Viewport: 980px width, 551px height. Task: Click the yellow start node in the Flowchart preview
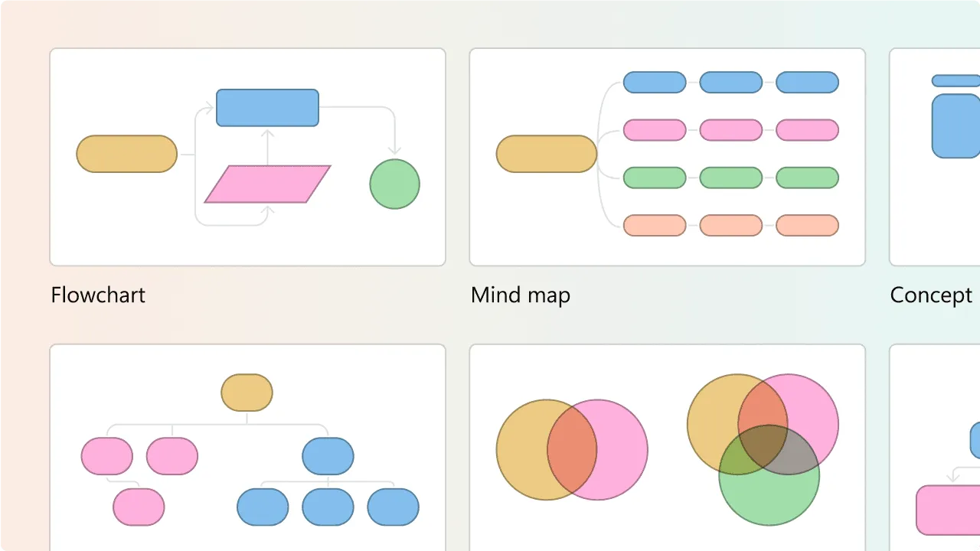(126, 154)
